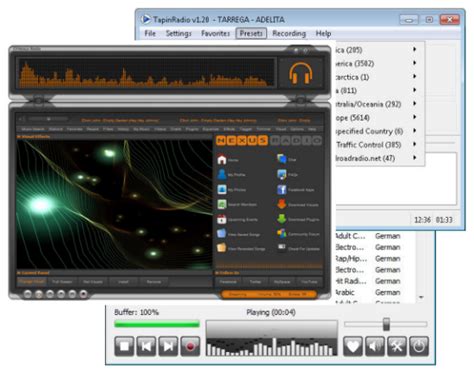
Task: Expand the Traffic Control (385) submenu
Action: point(415,144)
